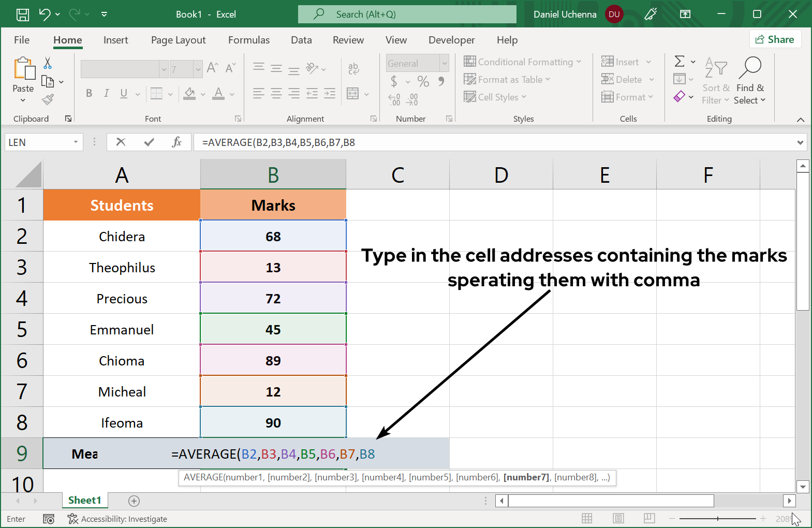
Task: Switch to Page Layout view in status bar
Action: pyautogui.click(x=618, y=518)
